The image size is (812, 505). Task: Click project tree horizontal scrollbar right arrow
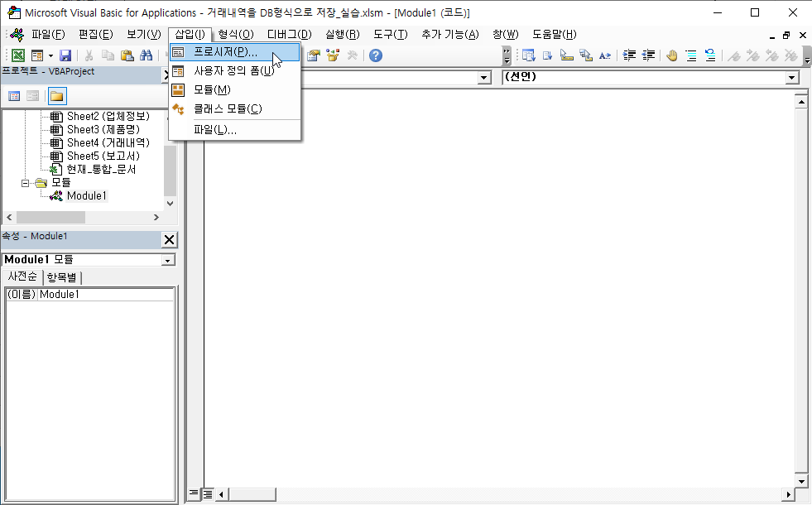156,218
